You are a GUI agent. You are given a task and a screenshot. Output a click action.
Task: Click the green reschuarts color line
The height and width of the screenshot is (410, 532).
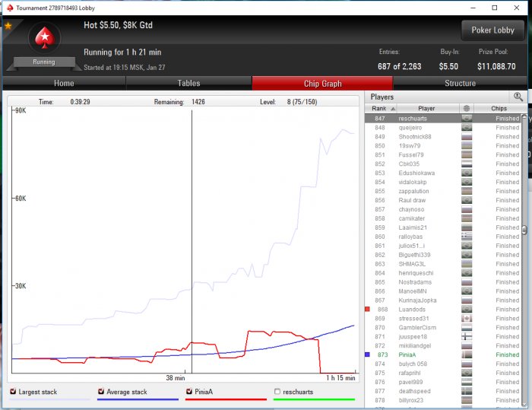(x=314, y=400)
